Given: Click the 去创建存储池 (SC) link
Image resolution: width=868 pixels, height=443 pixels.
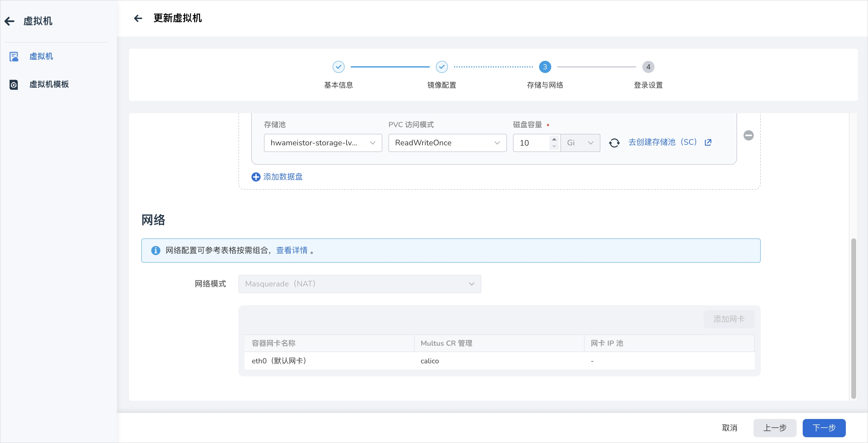Looking at the screenshot, I should click(x=662, y=142).
